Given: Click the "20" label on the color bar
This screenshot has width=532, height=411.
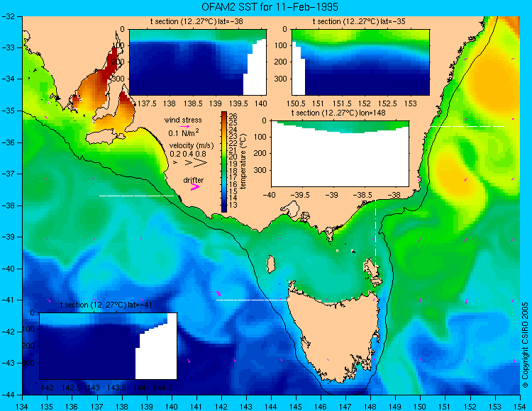Looking at the screenshot, I should 233,157.
